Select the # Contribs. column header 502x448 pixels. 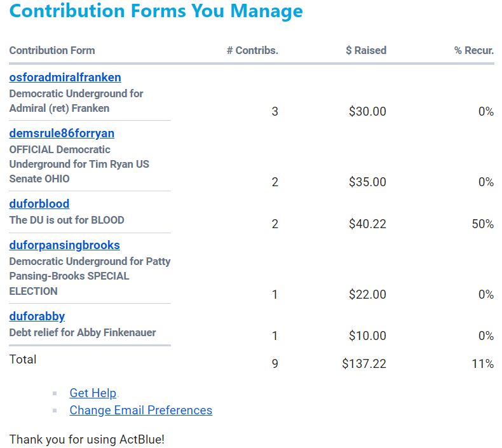(252, 50)
